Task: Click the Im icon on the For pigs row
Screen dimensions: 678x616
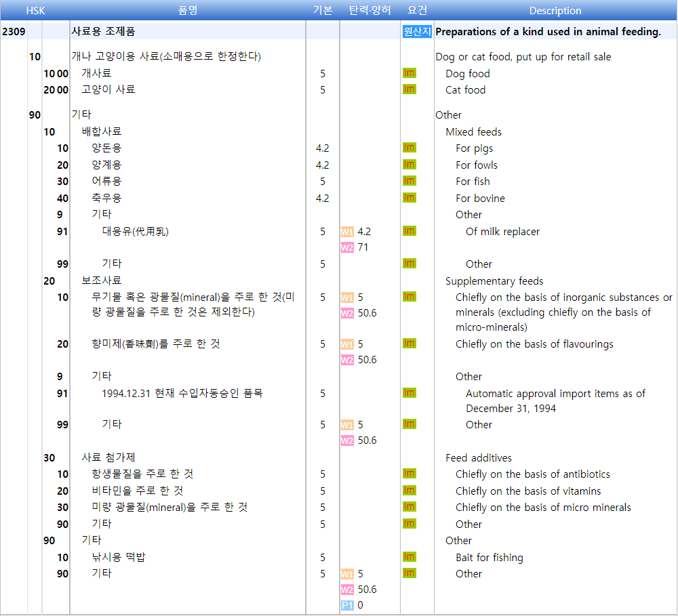Action: (409, 148)
